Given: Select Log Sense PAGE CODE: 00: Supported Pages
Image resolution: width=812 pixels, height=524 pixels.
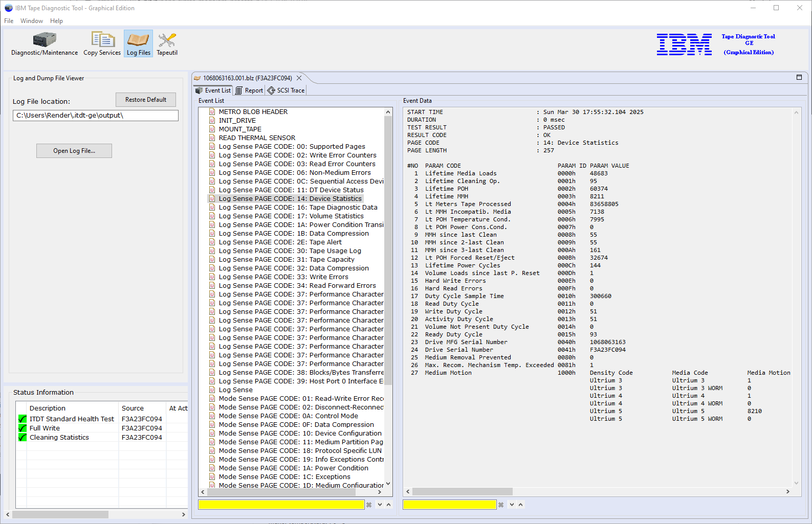Looking at the screenshot, I should (x=292, y=146).
